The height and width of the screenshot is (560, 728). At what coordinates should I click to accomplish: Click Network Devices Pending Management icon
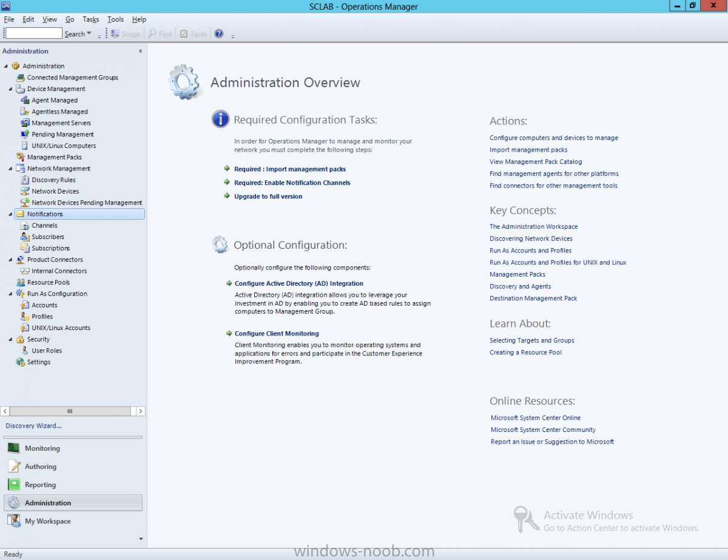pos(25,203)
